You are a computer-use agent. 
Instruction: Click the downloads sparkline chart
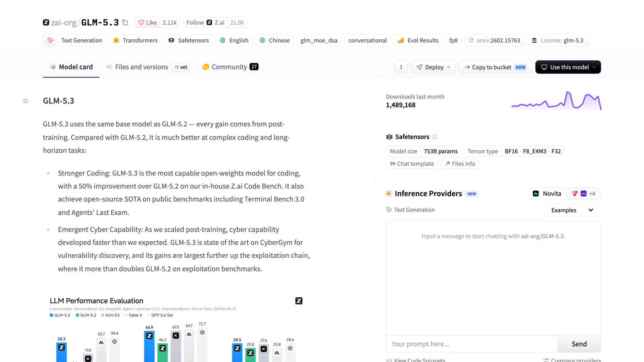556,101
